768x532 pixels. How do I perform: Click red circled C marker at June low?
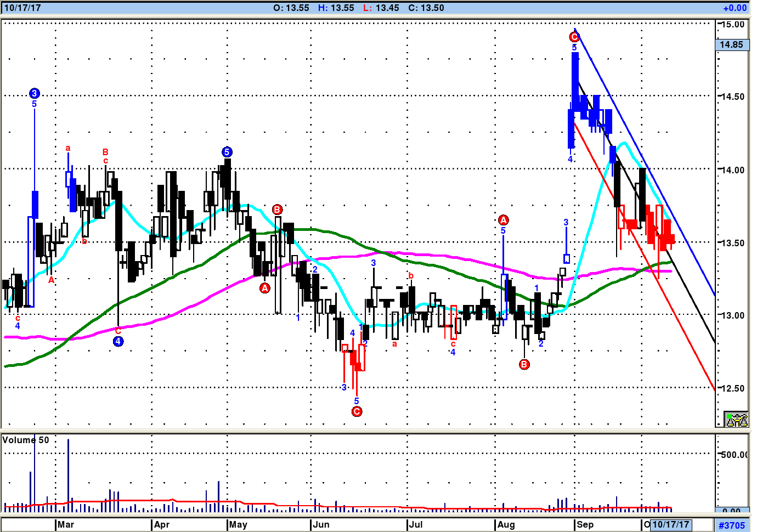coord(357,411)
